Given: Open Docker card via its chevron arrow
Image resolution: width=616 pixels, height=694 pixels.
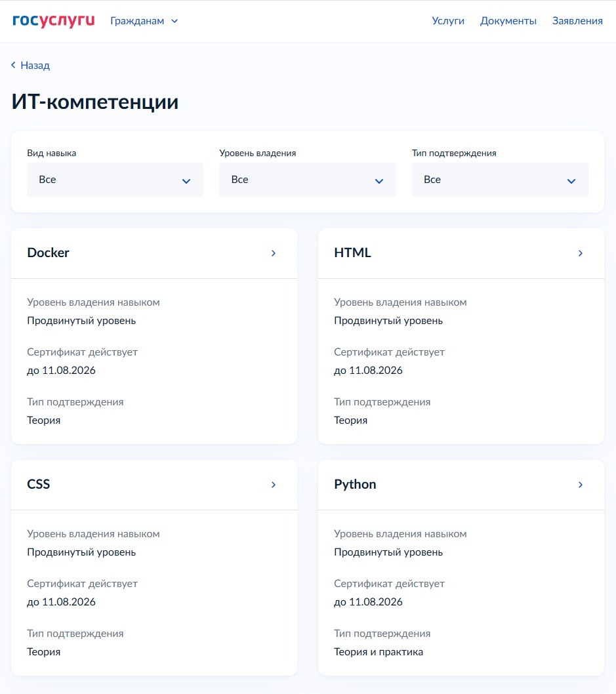Looking at the screenshot, I should click(x=274, y=253).
